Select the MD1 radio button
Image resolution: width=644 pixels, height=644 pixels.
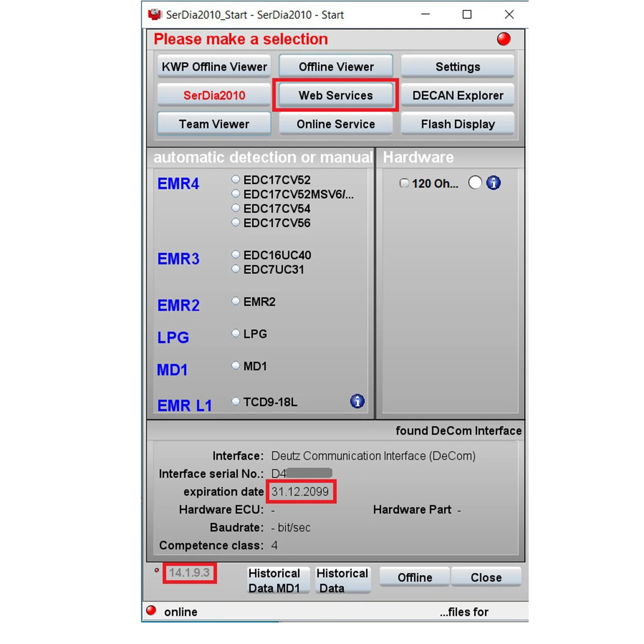click(235, 365)
